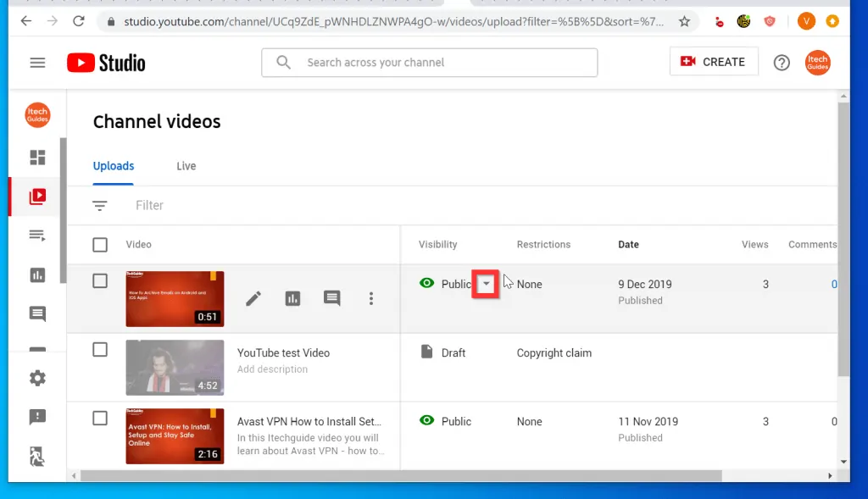Click the browser profile V avatar
The height and width of the screenshot is (499, 868).
click(807, 21)
